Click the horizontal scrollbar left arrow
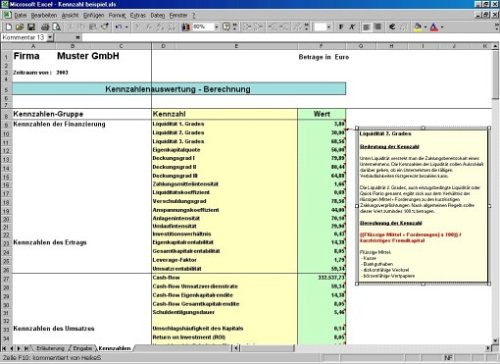 (x=236, y=348)
